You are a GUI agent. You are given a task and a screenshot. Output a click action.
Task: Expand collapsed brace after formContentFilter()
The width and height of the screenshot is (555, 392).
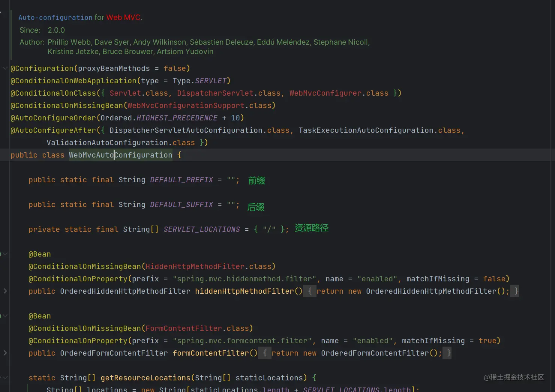[x=264, y=353]
